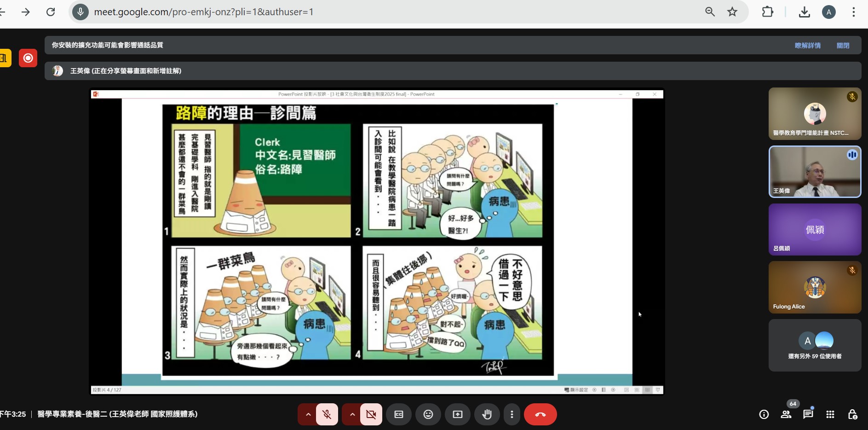
Task: Dismiss banner with 關閉 button
Action: (843, 46)
